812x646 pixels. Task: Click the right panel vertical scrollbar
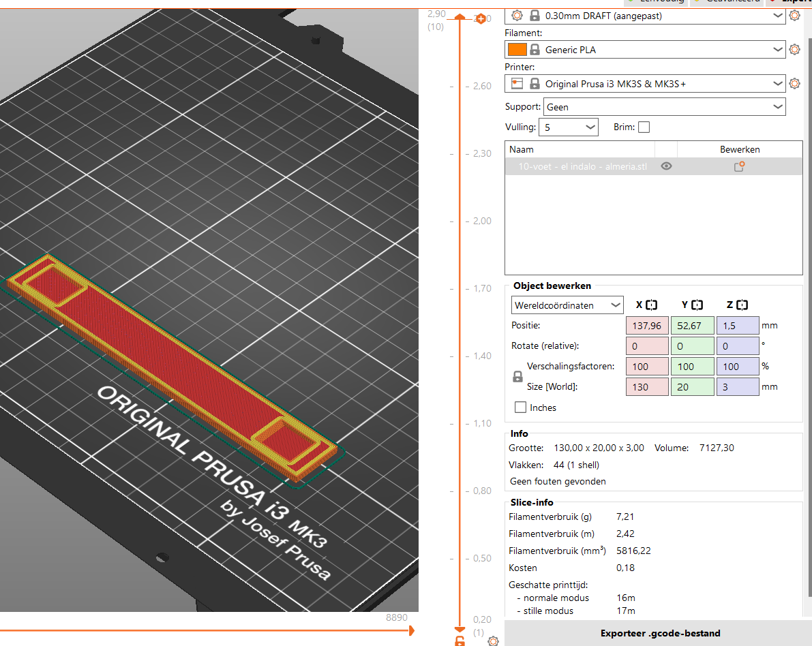pos(809,317)
